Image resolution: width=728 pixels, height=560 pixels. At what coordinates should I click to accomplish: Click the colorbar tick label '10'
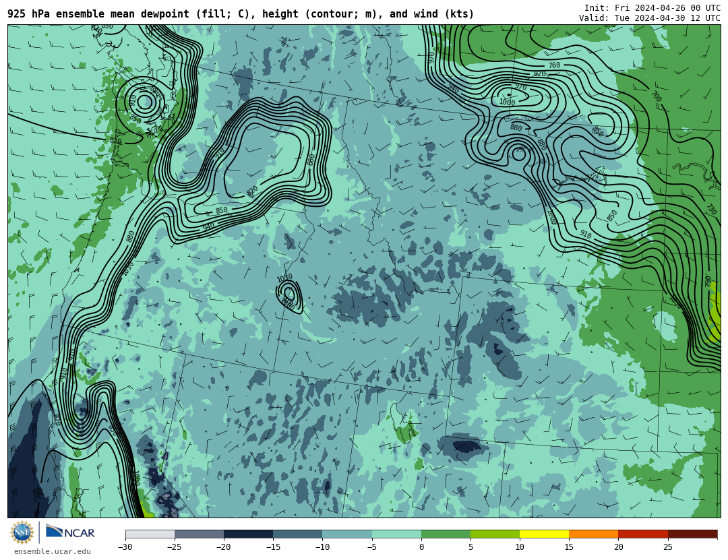click(520, 547)
